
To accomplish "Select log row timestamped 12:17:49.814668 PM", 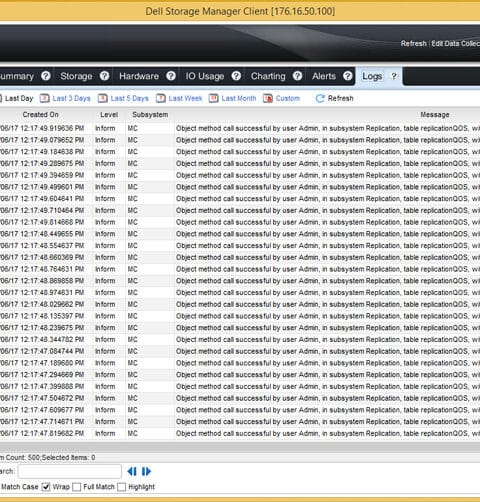I will (x=240, y=222).
